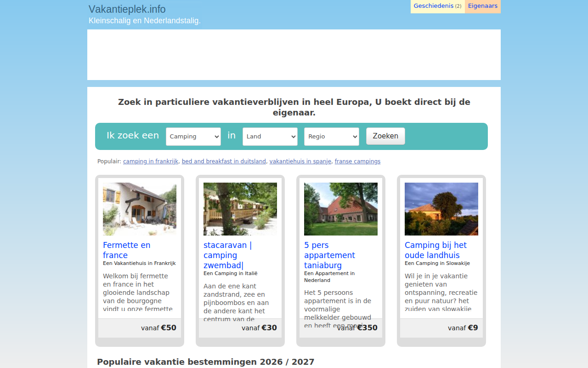Click the 'vanaf €50' price

158,328
